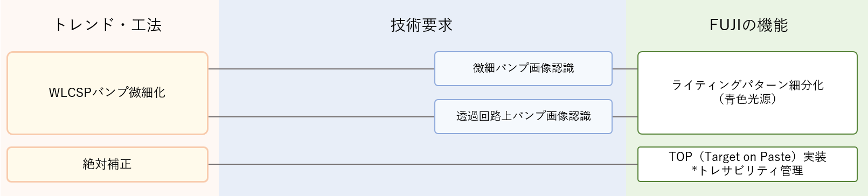Screen dimensions: 868x196
Task: Click the pink background beside トレンド・工法 heading
Action: [x=189, y=24]
